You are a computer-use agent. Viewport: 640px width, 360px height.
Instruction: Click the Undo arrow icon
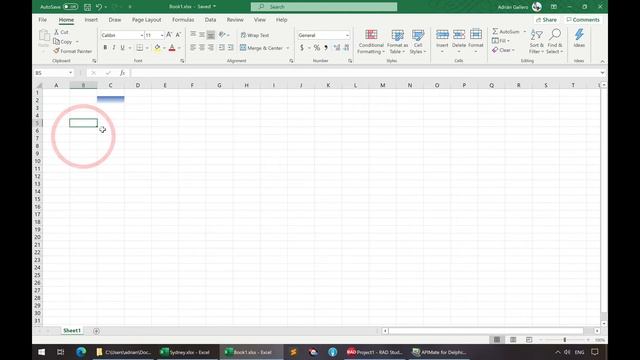pyautogui.click(x=99, y=7)
